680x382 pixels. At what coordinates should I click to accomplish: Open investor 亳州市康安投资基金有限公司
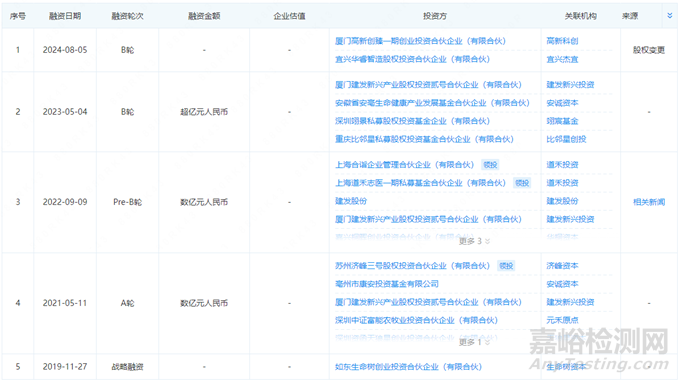coord(386,284)
